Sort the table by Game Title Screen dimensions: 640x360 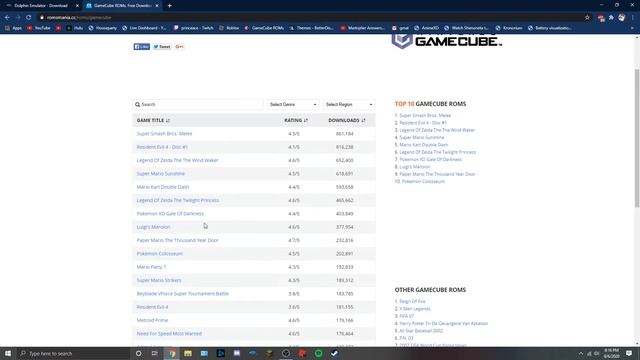(x=153, y=120)
